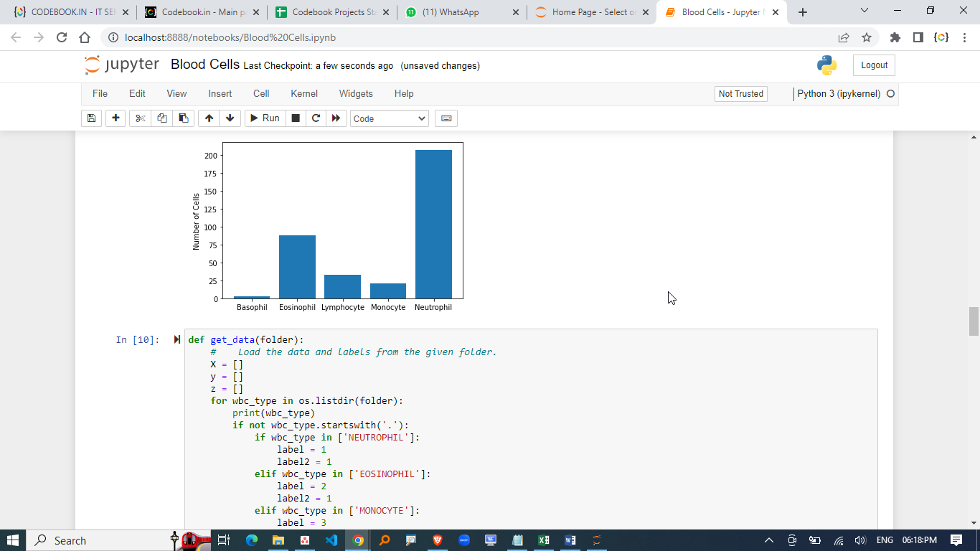
Task: Click the Python 3 (ipykernel) kernel name
Action: coord(839,94)
